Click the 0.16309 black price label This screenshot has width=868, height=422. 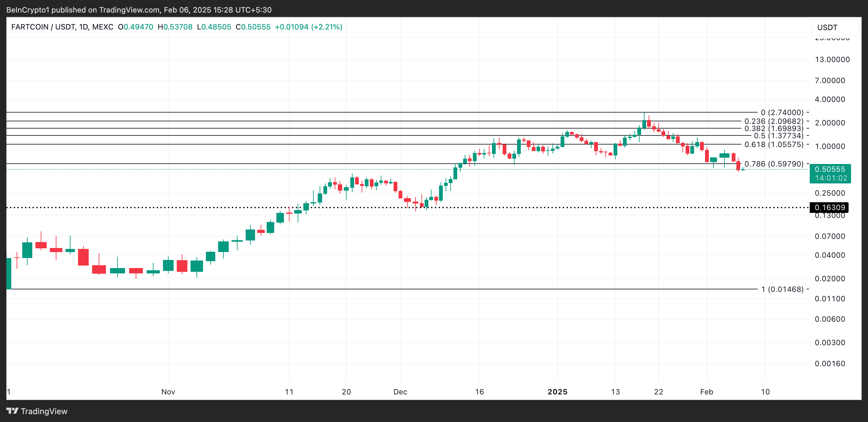pos(829,208)
